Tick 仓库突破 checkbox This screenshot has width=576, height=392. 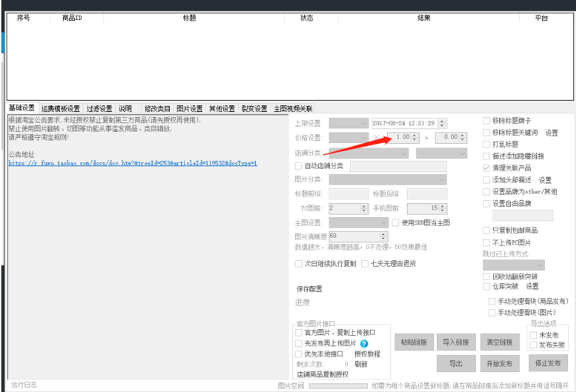pyautogui.click(x=487, y=286)
